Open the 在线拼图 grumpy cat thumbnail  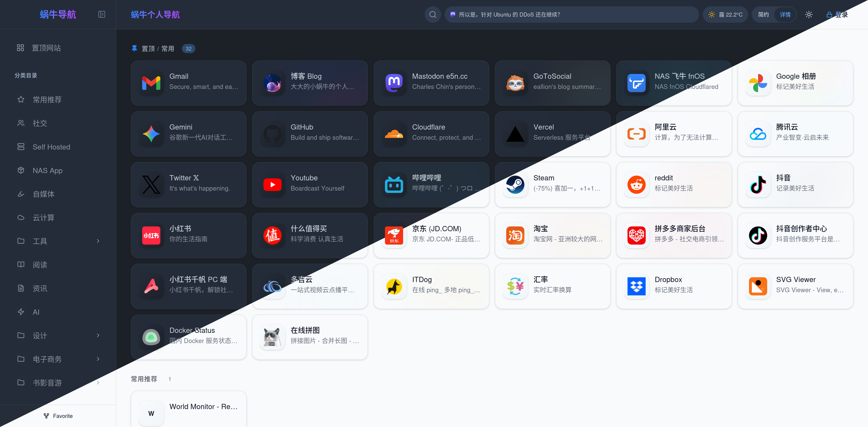pos(273,337)
